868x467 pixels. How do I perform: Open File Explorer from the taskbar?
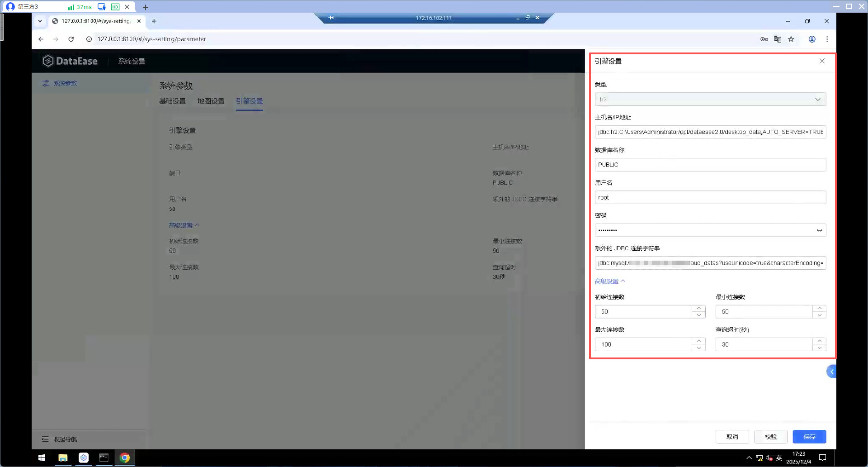coord(63,458)
